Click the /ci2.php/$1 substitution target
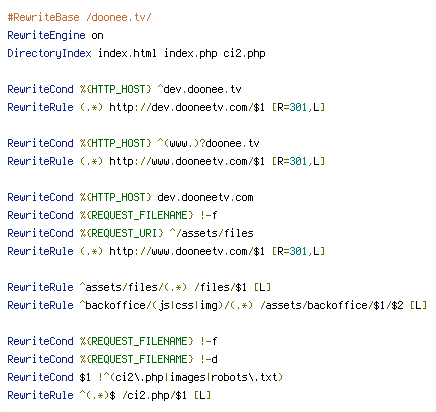The height and width of the screenshot is (412, 436). pos(154,395)
